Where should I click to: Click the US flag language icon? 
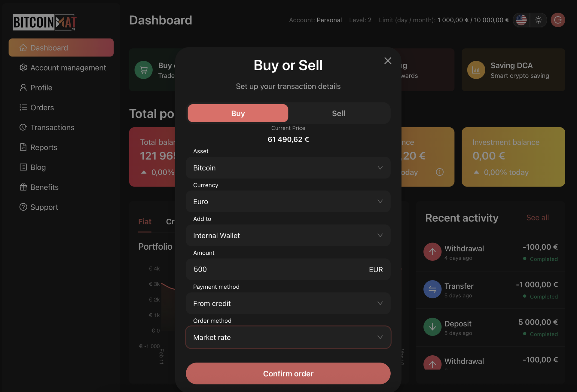521,20
